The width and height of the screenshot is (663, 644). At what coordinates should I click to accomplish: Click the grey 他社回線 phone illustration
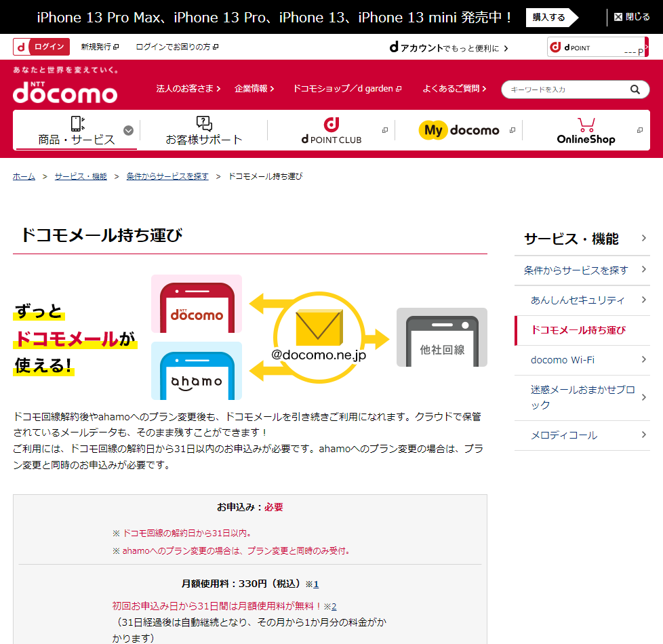point(442,337)
